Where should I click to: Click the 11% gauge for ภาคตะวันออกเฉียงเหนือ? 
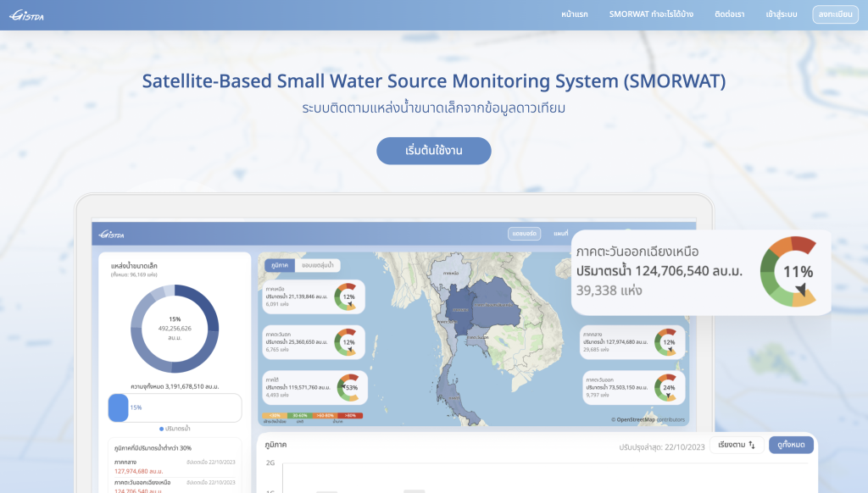(788, 271)
